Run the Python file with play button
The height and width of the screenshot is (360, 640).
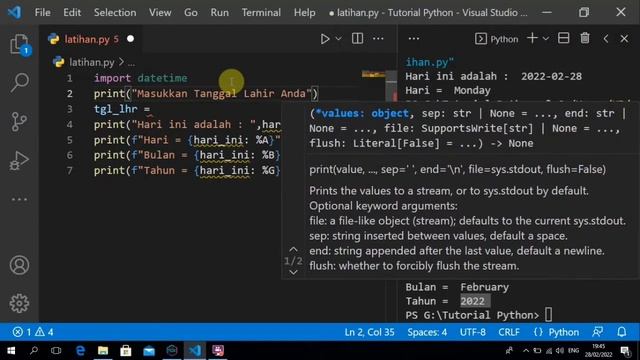325,39
